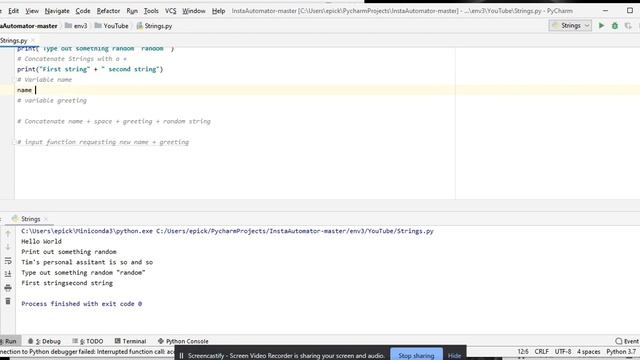The image size is (640, 360).
Task: Click 'First stringsecond string' console output
Action: 67,283
